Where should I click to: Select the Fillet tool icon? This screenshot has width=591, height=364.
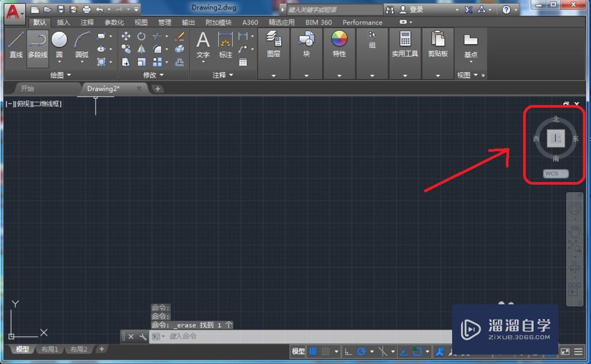point(157,49)
